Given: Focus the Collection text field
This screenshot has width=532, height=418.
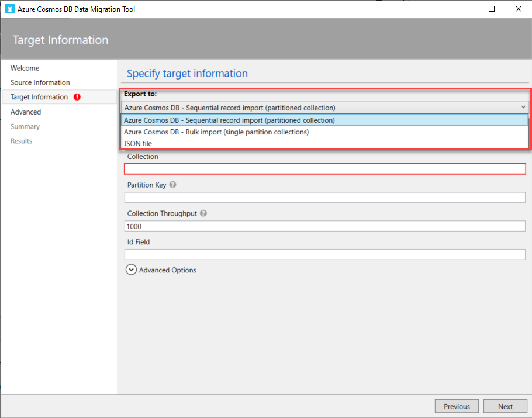Looking at the screenshot, I should coord(324,169).
